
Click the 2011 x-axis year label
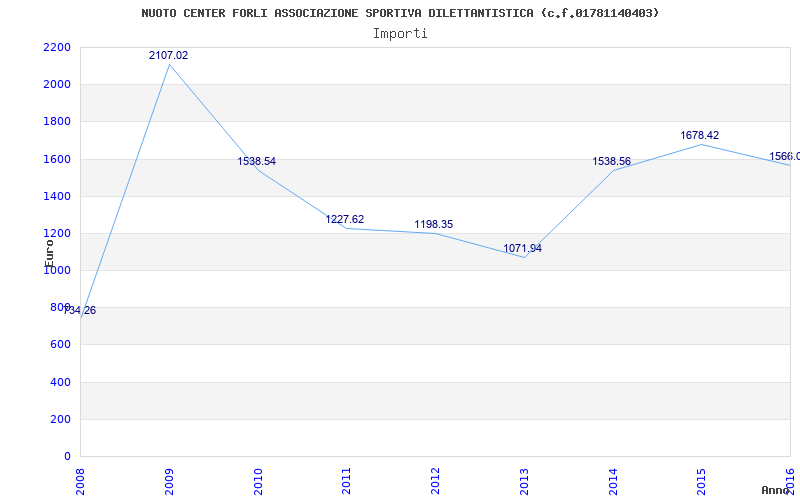347,482
